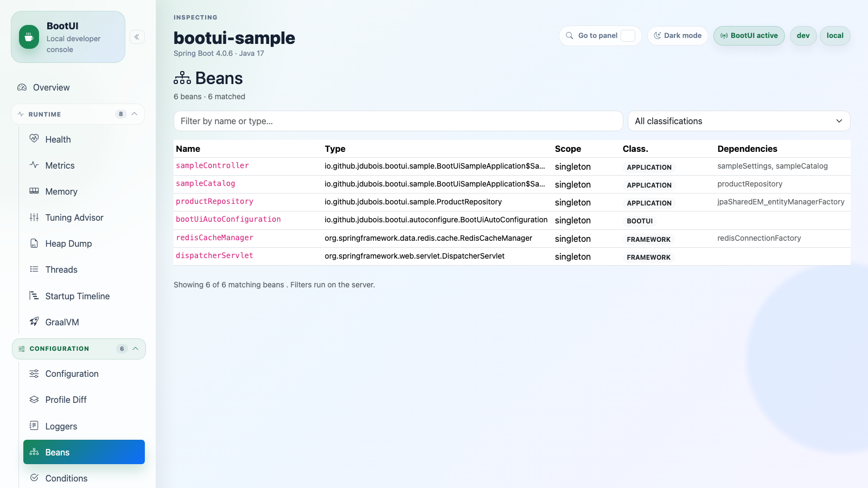Click the redisConnectionFactory dependency text
The height and width of the screenshot is (488, 868).
pyautogui.click(x=759, y=238)
